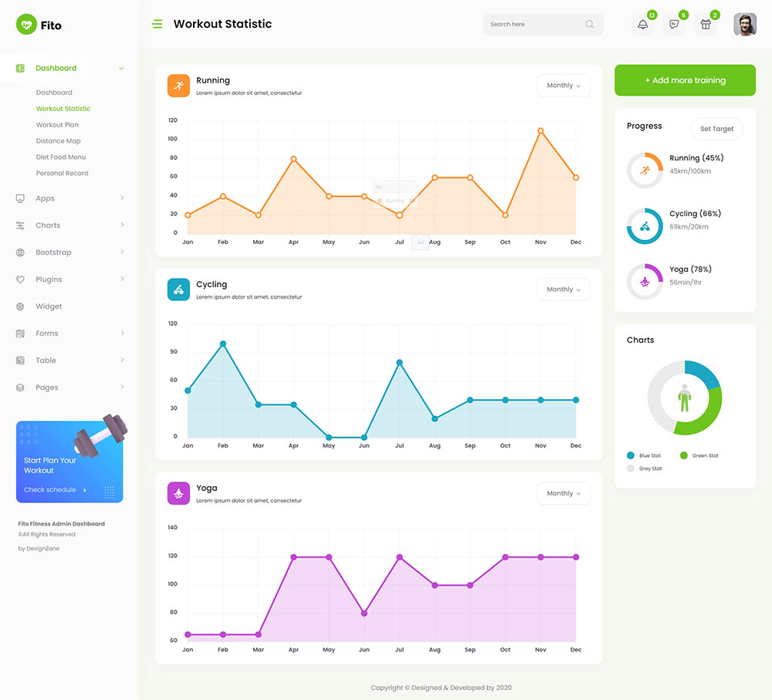Click the Add more training button
772x700 pixels.
point(685,80)
